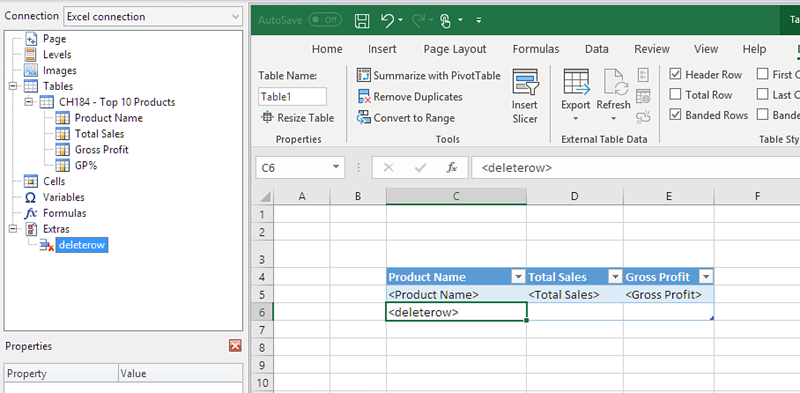Collapse the Extras tree node
This screenshot has width=800, height=393.
point(13,229)
